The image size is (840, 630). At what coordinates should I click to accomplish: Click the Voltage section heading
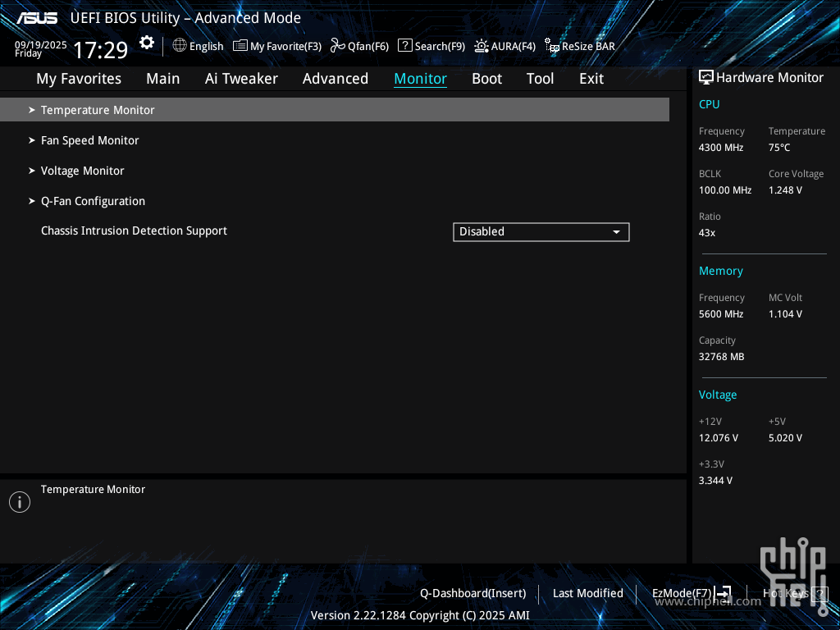click(x=718, y=395)
